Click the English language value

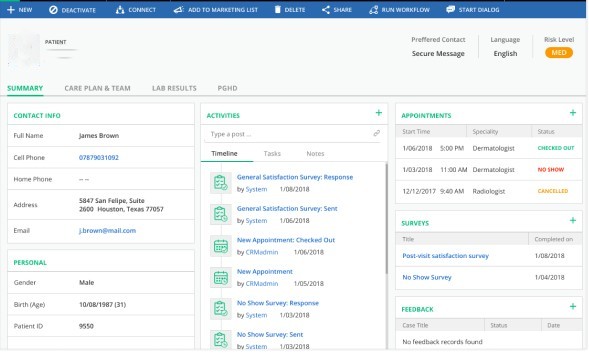point(505,54)
